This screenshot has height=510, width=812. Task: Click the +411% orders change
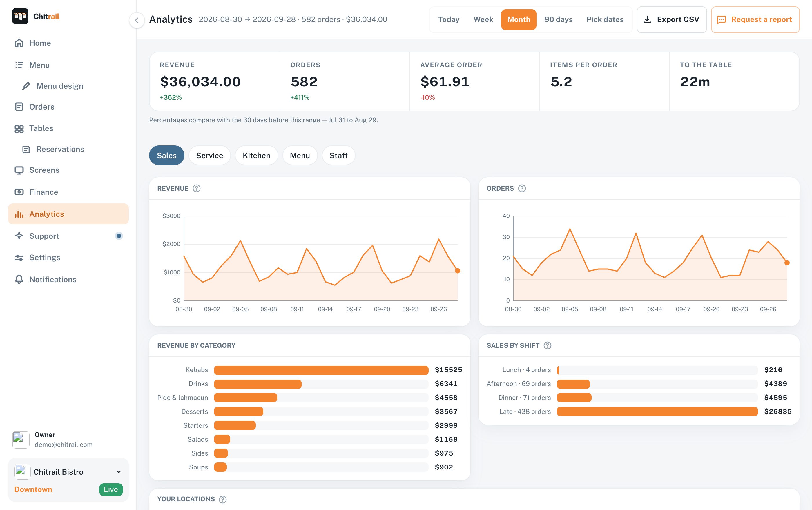click(x=300, y=97)
